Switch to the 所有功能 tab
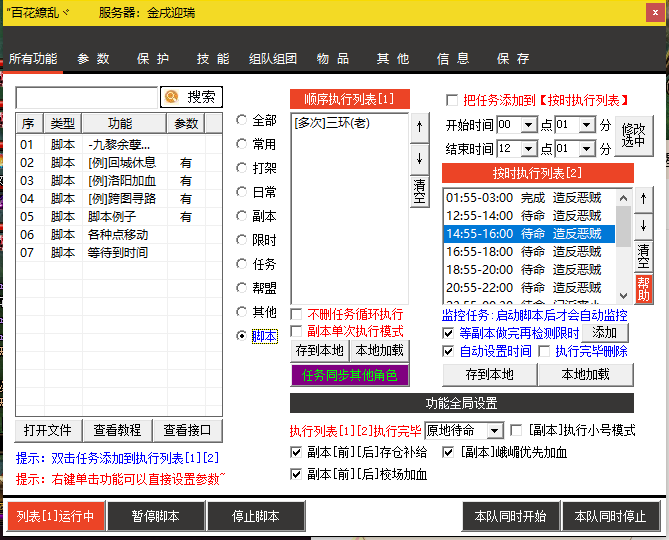The width and height of the screenshot is (669, 540). [33, 59]
